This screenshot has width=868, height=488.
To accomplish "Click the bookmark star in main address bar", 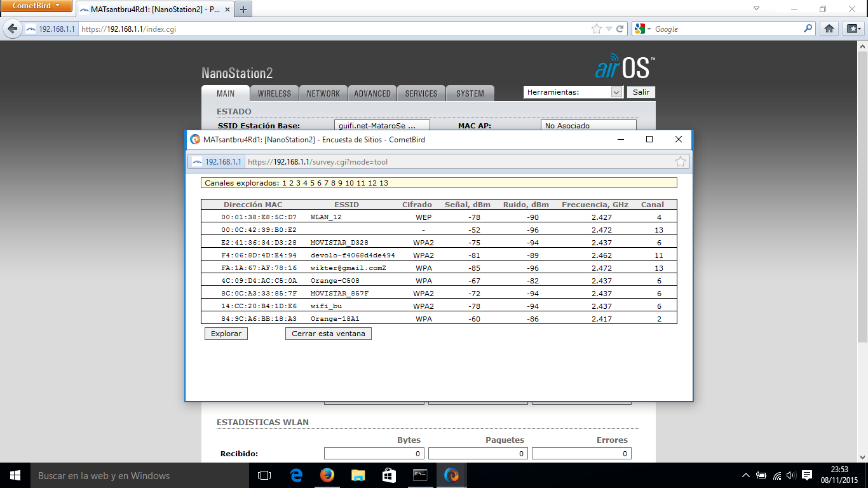I will coord(596,29).
